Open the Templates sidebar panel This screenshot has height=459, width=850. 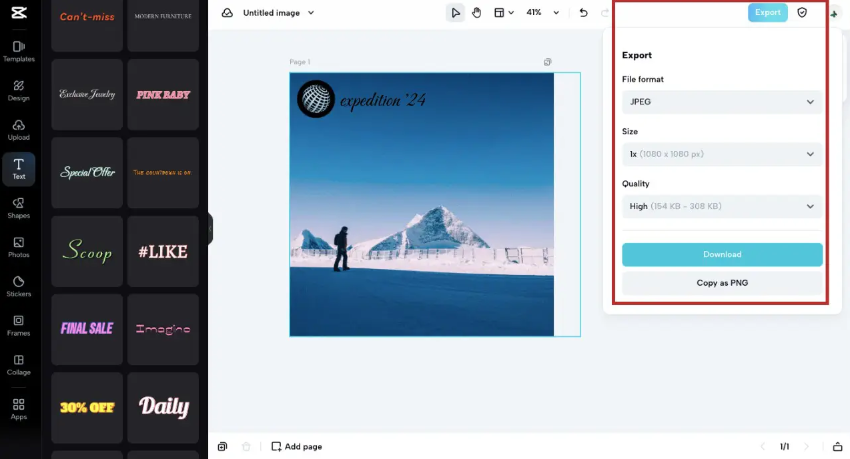(x=19, y=51)
